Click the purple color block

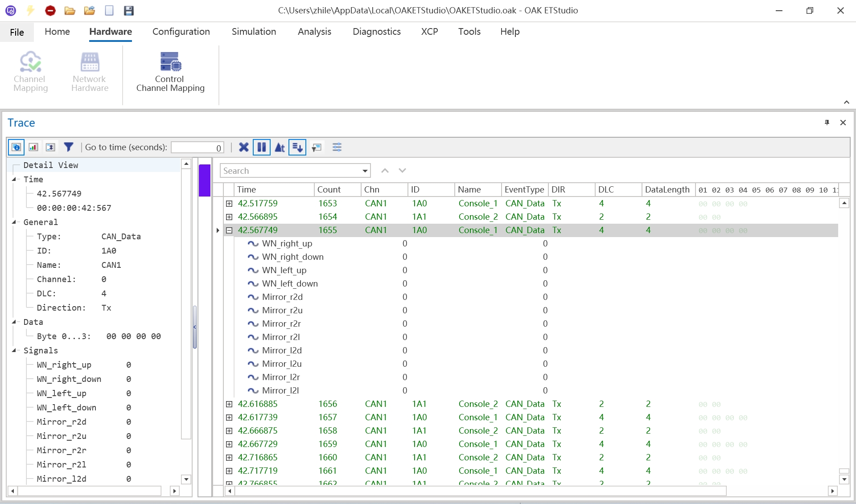tap(205, 180)
